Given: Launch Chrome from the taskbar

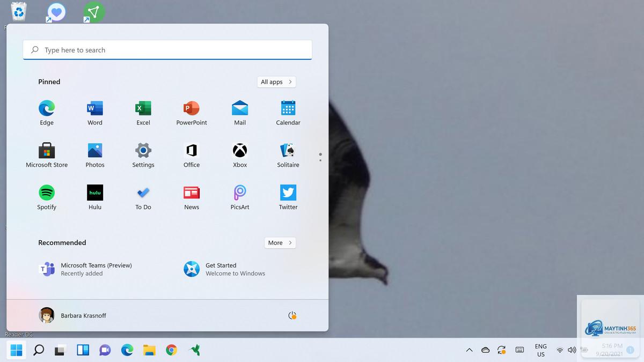Looking at the screenshot, I should point(171,350).
